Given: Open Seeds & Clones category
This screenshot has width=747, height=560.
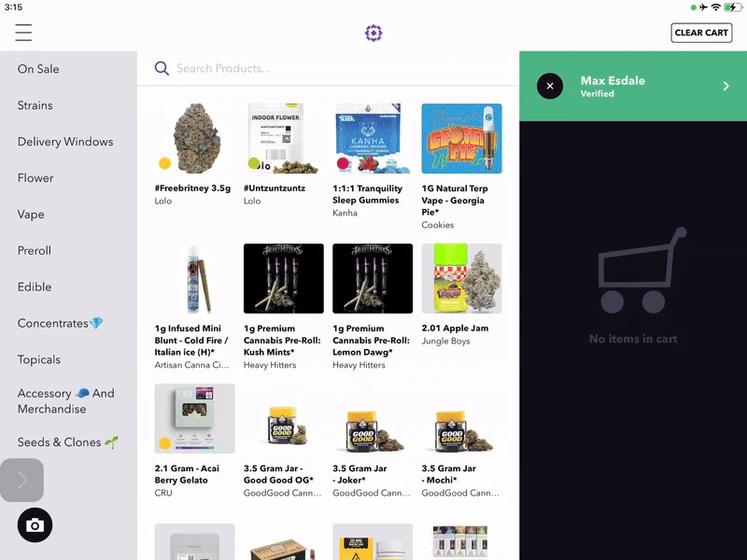Looking at the screenshot, I should click(67, 442).
